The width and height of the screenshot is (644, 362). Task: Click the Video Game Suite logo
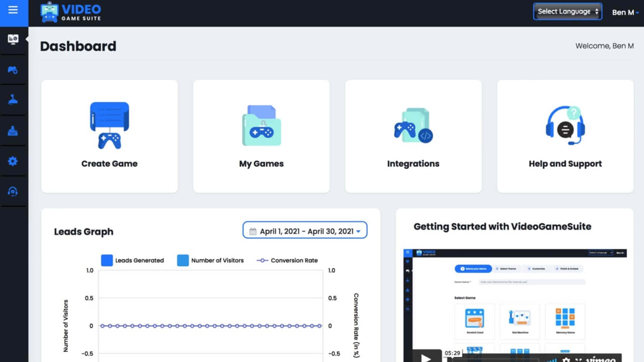click(x=71, y=13)
